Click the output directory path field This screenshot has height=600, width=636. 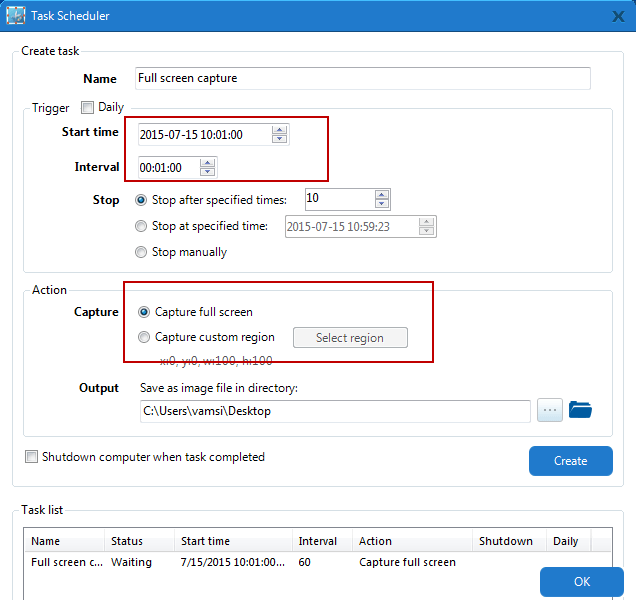click(x=335, y=411)
